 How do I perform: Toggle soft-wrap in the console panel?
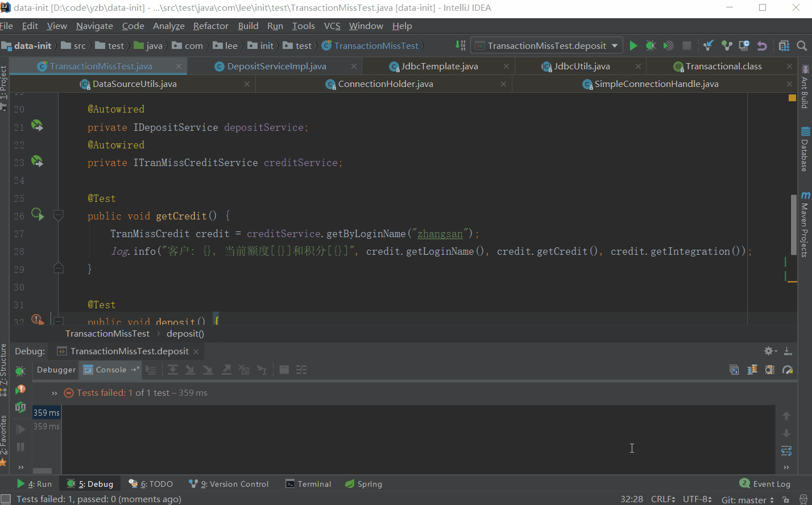[786, 450]
